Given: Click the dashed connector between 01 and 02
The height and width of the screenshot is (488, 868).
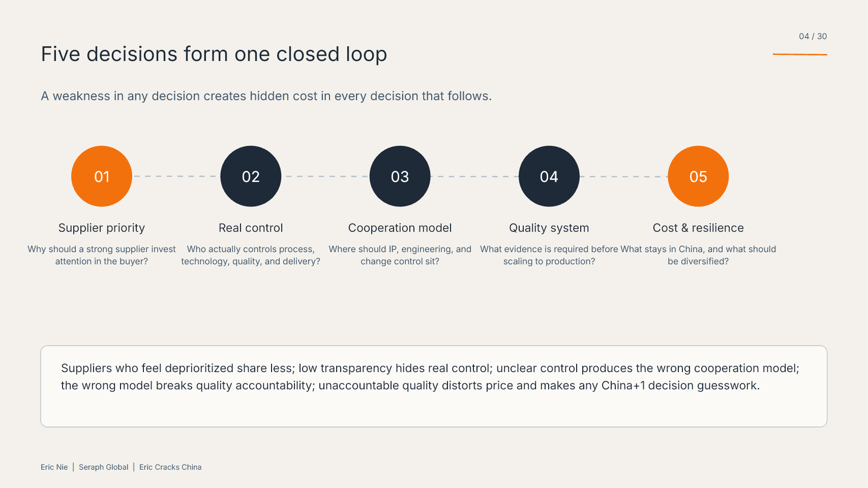Looking at the screenshot, I should click(176, 176).
